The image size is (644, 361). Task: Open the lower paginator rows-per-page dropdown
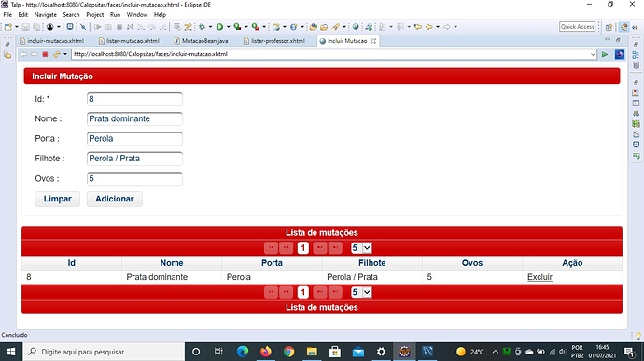pyautogui.click(x=361, y=292)
